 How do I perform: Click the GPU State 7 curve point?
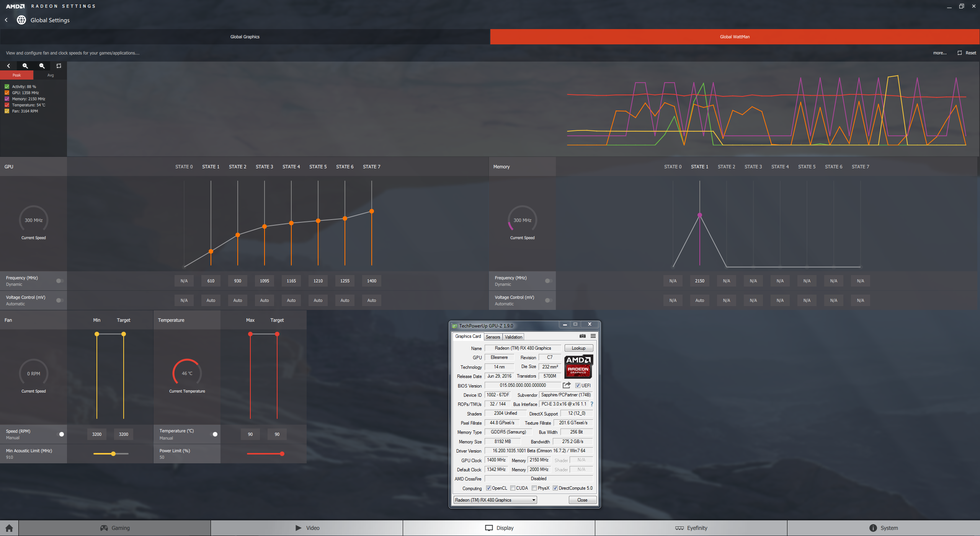[x=372, y=211]
